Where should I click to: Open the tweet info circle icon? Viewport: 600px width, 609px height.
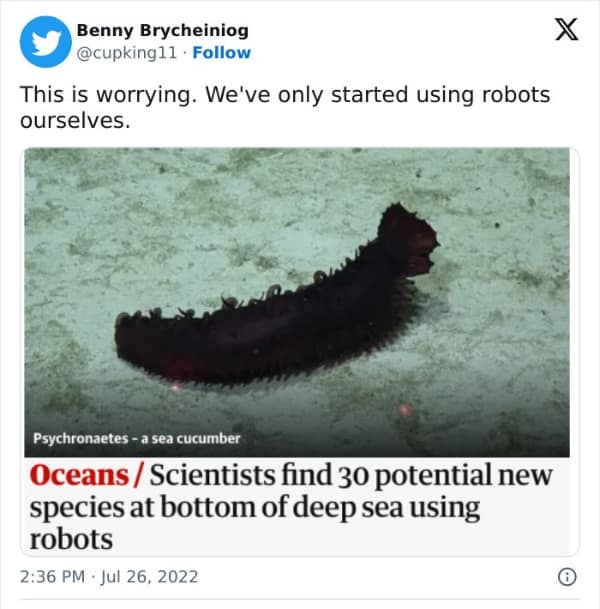pos(566,577)
